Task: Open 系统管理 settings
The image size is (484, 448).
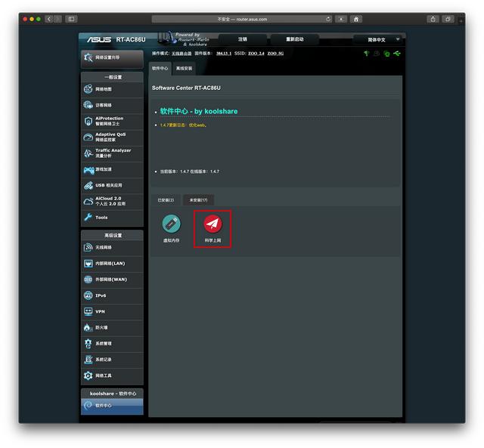Action: point(113,344)
